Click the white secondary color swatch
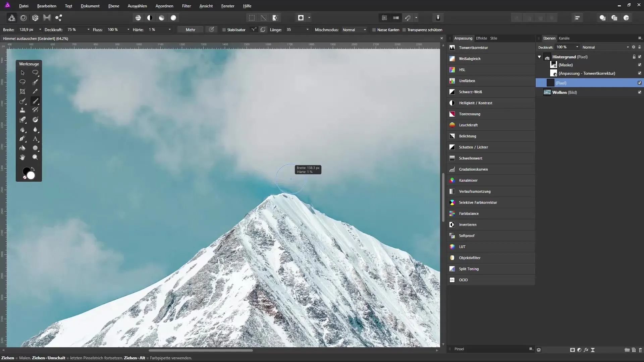Screen dimensions: 644x362 pos(31,176)
